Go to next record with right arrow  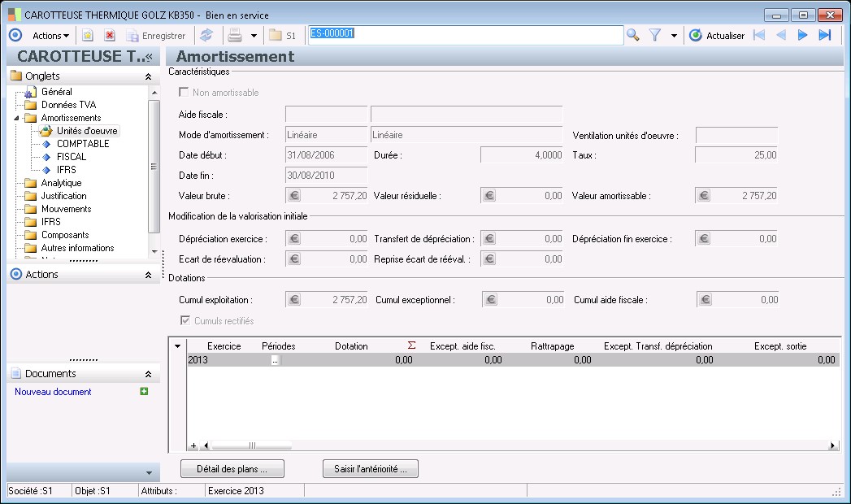(x=802, y=36)
